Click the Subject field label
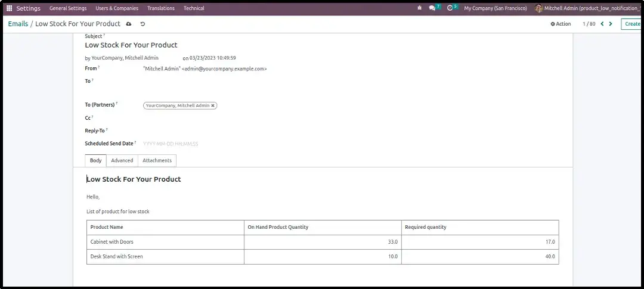This screenshot has height=289, width=644. coord(94,36)
